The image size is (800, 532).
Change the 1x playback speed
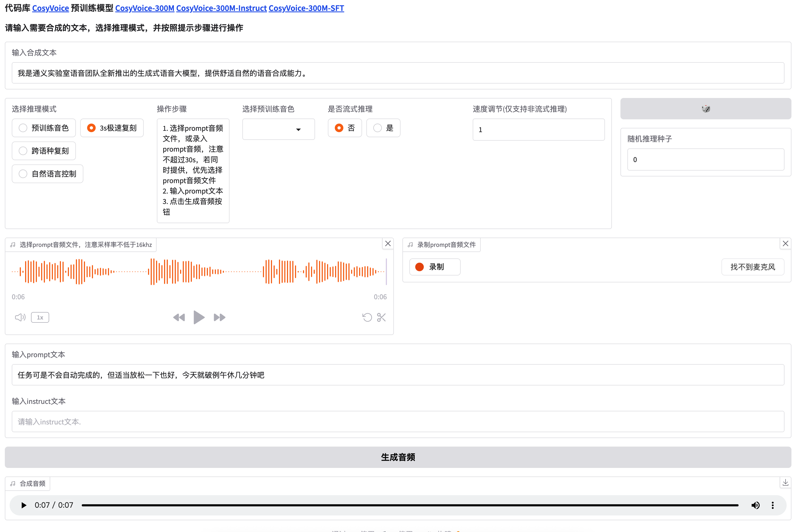pyautogui.click(x=40, y=317)
